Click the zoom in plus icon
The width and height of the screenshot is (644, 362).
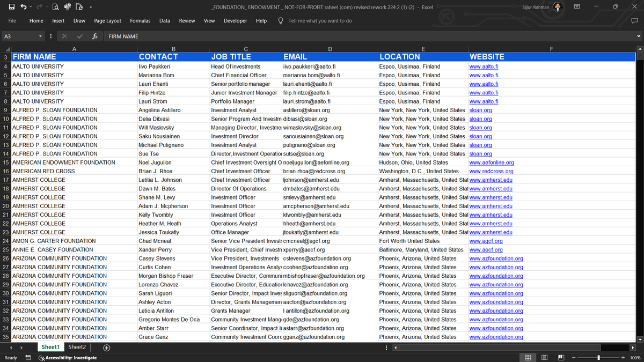(x=623, y=358)
